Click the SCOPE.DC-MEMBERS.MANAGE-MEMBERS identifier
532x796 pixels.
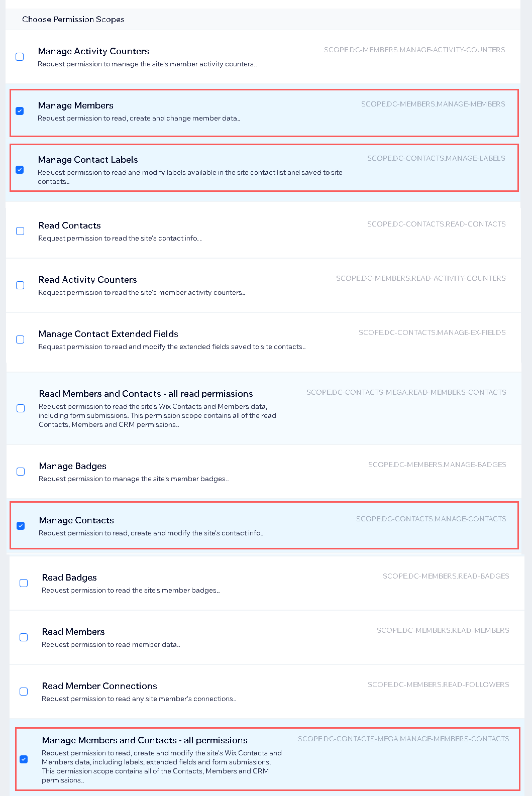coord(433,104)
